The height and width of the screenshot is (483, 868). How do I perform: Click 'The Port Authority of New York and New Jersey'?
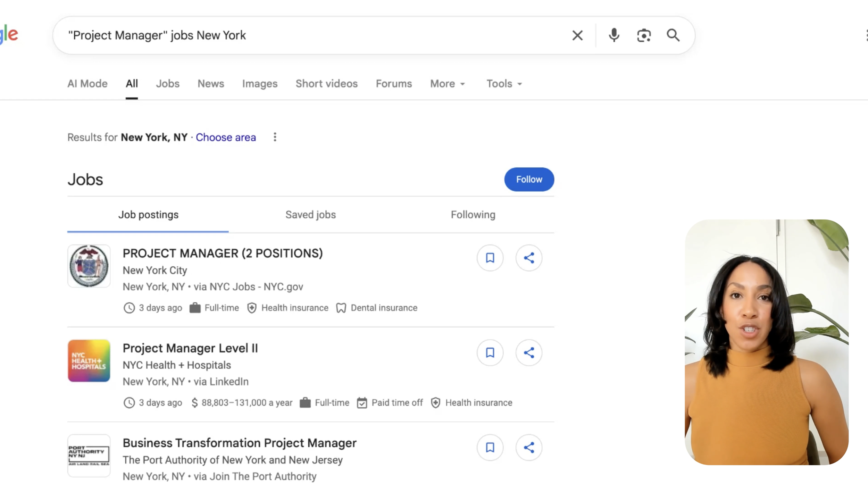[x=233, y=460]
